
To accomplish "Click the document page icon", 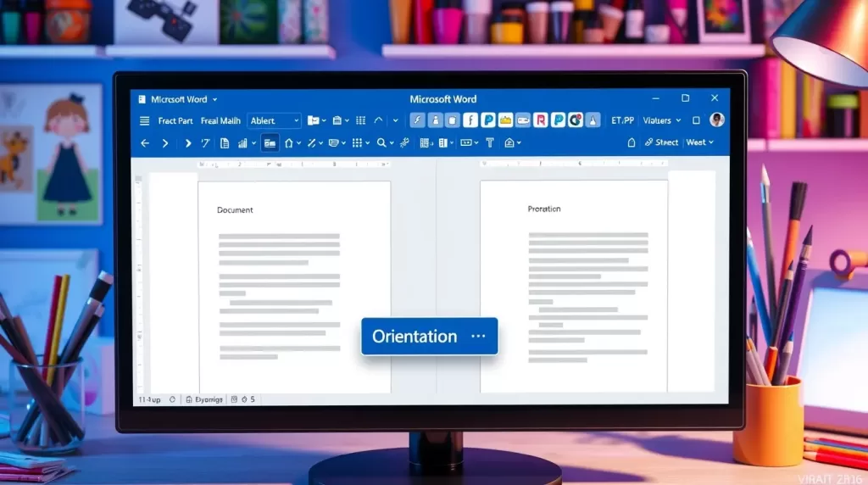I will coord(225,142).
